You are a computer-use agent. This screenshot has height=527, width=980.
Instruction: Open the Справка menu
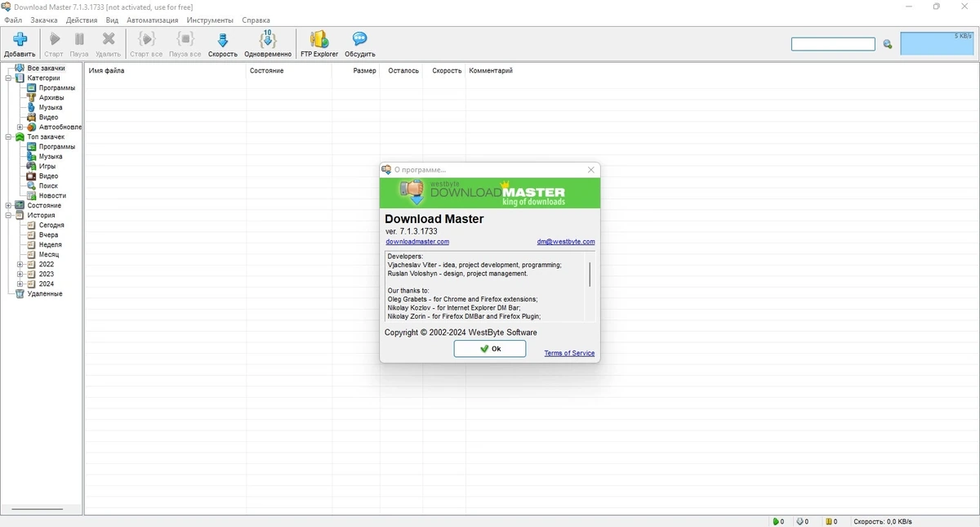[256, 20]
